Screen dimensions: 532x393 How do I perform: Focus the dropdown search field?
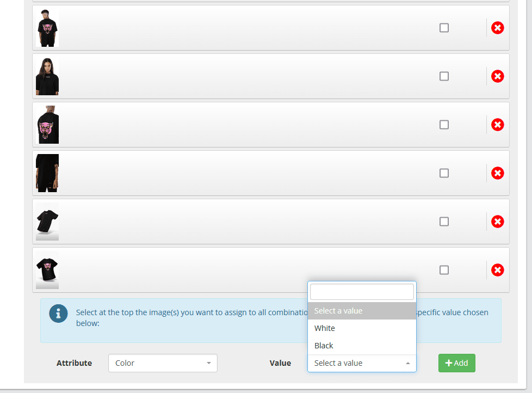tap(362, 292)
